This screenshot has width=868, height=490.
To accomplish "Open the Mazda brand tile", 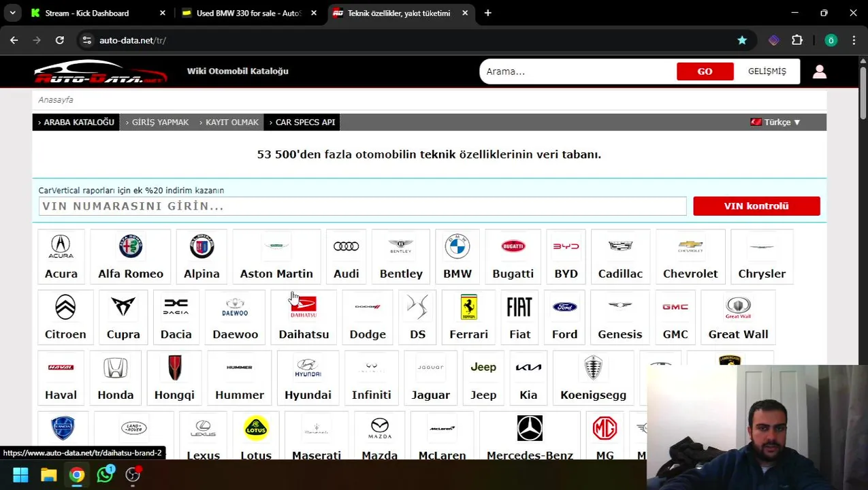I will point(379,436).
